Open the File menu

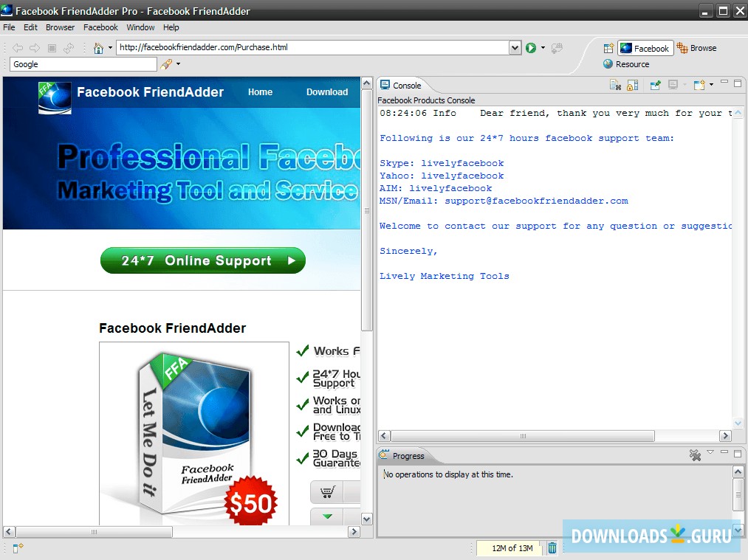click(9, 27)
